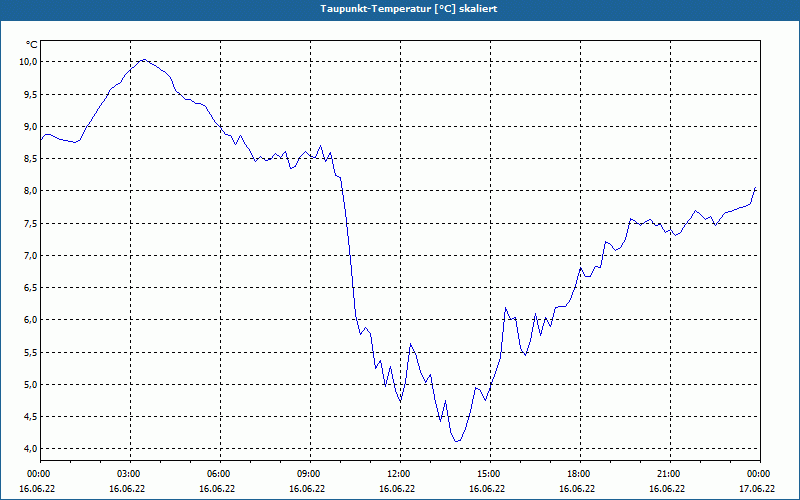Click the 15:00 time label

point(490,474)
